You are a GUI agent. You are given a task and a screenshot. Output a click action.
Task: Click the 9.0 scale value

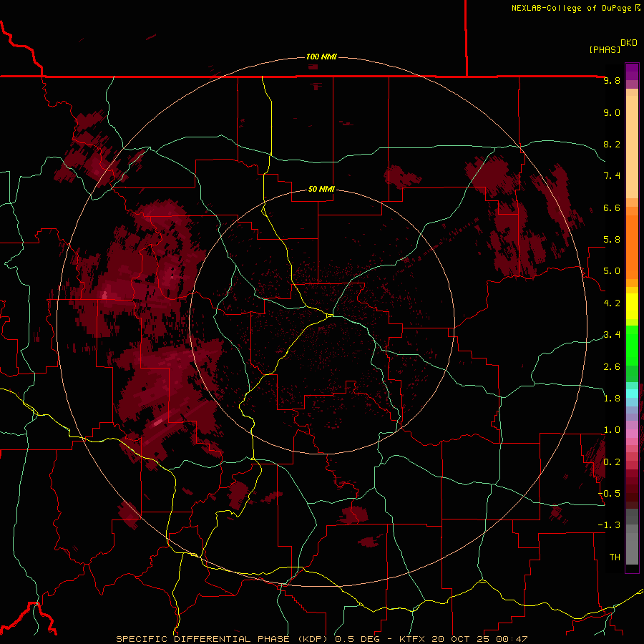tap(612, 112)
